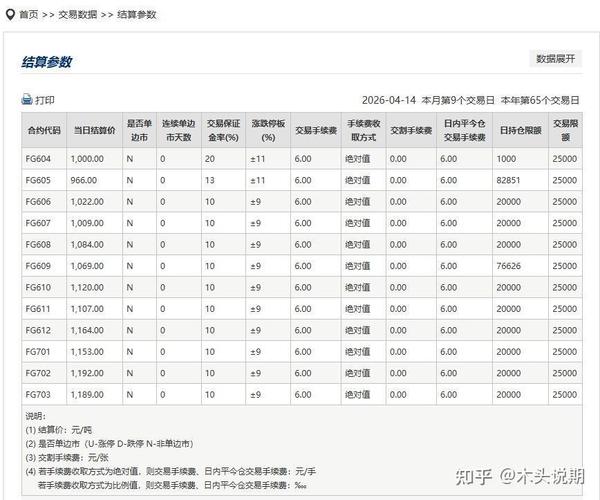Click the 本月第9个交易日 text
This screenshot has width=600, height=500.
click(458, 100)
